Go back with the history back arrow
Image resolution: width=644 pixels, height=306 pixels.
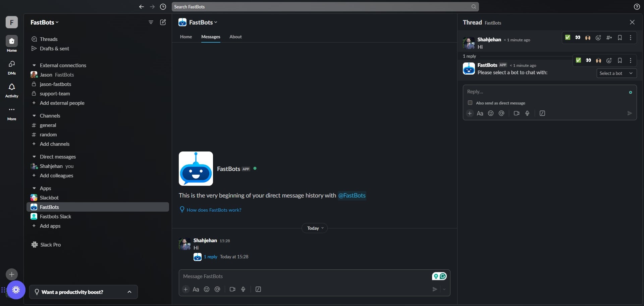tap(142, 7)
